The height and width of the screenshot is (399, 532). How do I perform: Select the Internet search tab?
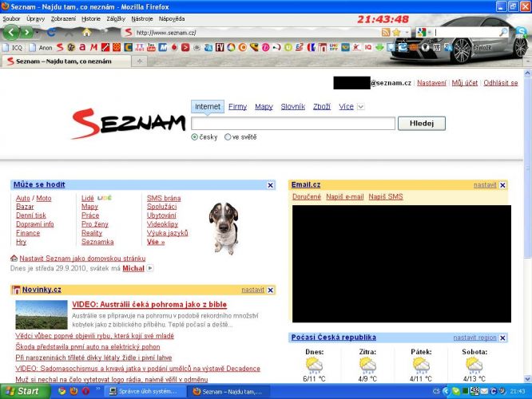pos(208,107)
